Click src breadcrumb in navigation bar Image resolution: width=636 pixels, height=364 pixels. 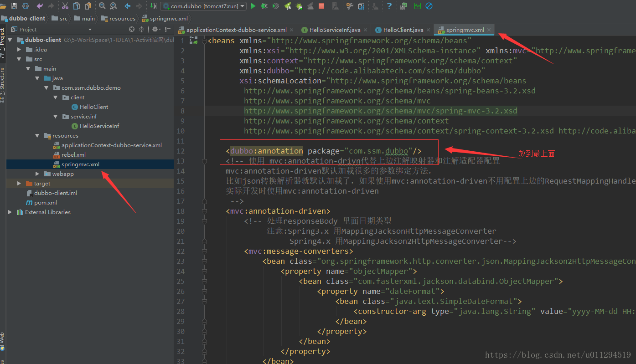[x=59, y=18]
